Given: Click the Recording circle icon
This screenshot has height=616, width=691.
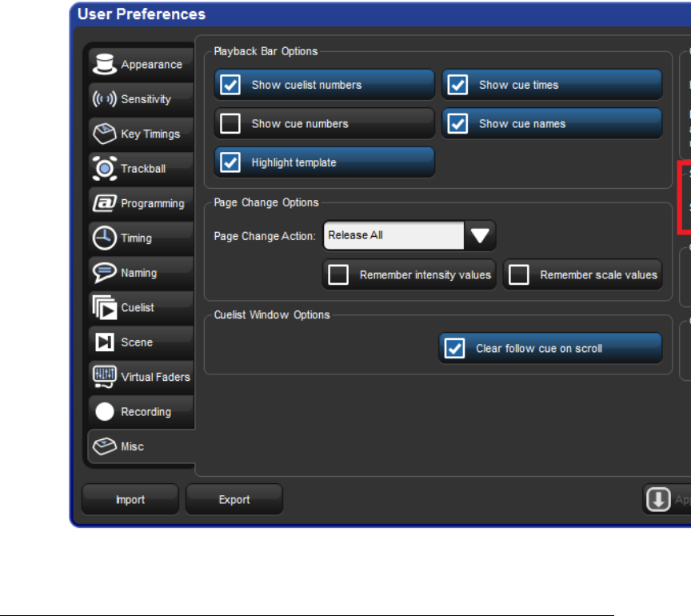Looking at the screenshot, I should (105, 412).
